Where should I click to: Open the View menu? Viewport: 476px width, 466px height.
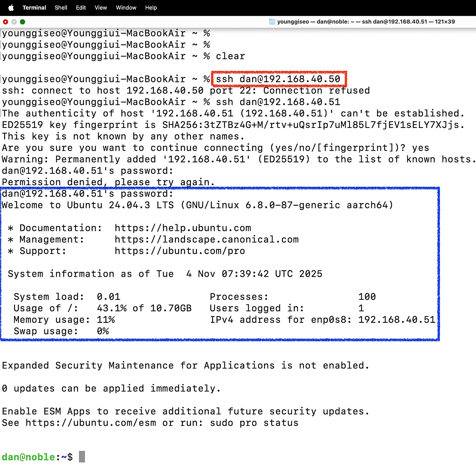pyautogui.click(x=101, y=7)
